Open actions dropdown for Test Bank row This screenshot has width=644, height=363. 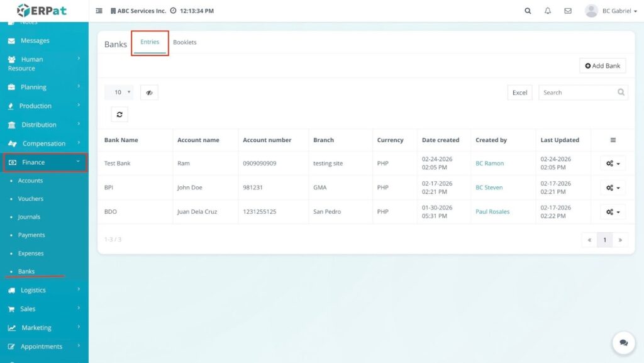pos(613,164)
